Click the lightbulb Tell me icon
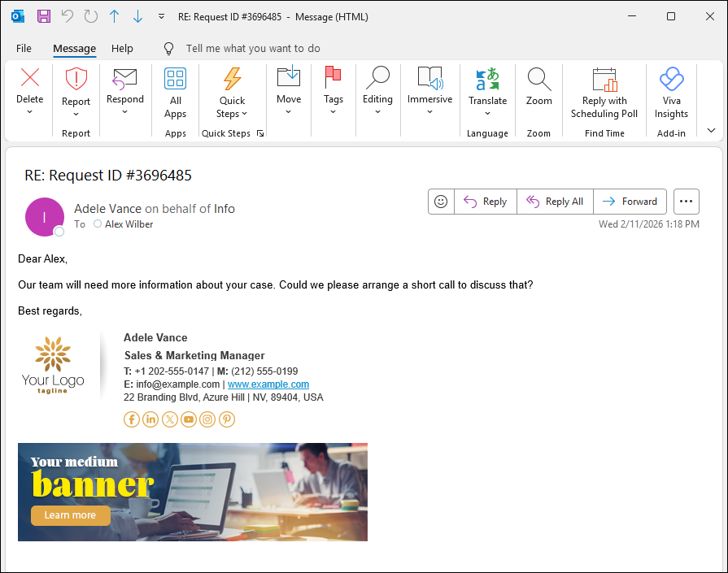Image resolution: width=728 pixels, height=573 pixels. [x=169, y=48]
